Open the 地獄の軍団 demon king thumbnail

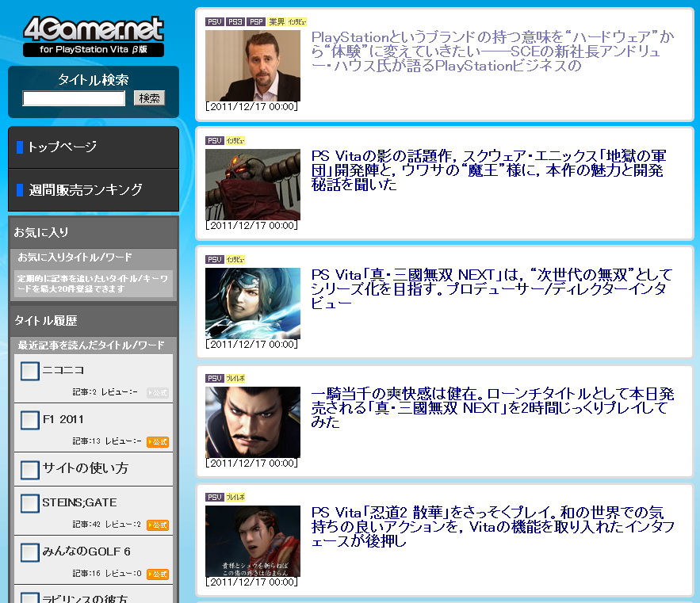253,185
